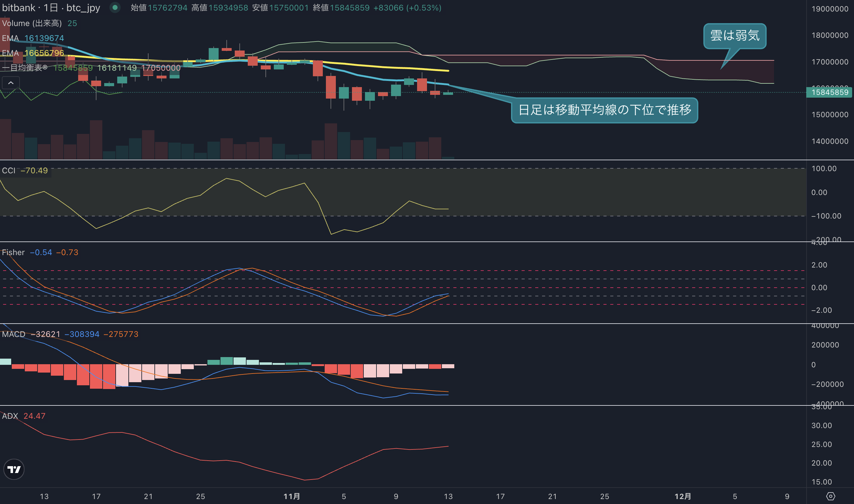Viewport: 854px width, 504px height.
Task: Click the TradingView logo icon
Action: click(14, 469)
